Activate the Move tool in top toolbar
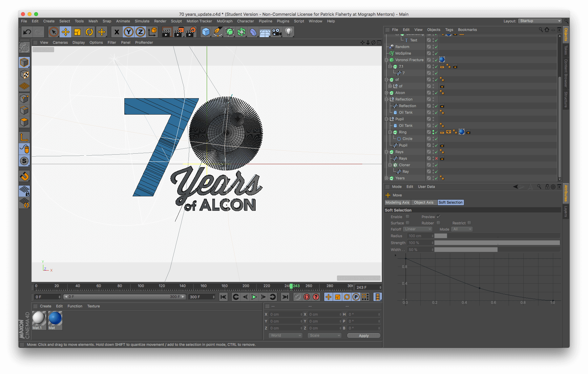This screenshot has width=588, height=374. (x=65, y=32)
